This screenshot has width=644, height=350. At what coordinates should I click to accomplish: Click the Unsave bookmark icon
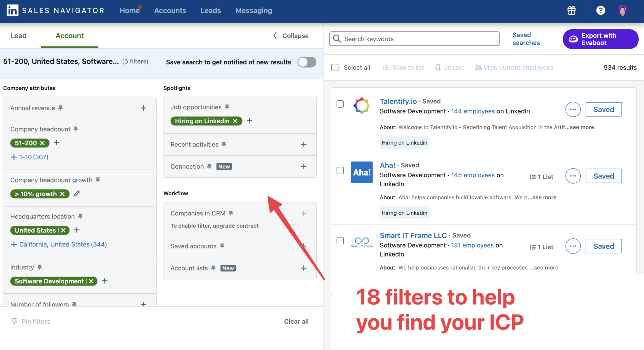coord(438,67)
